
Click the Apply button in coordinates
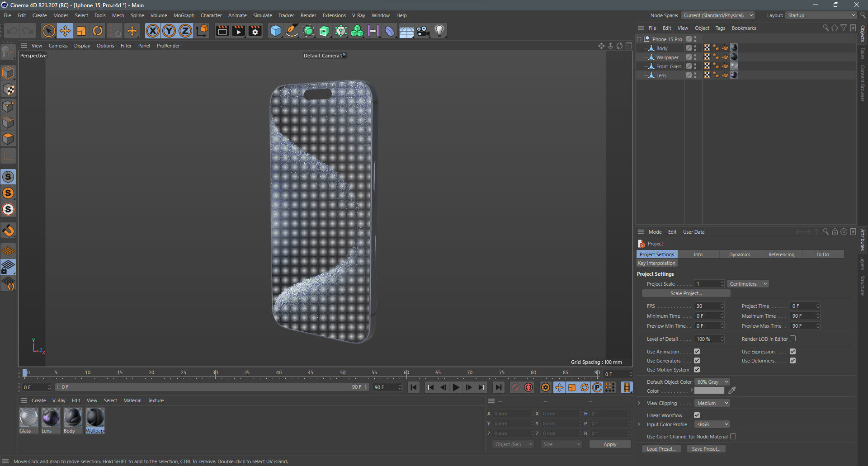[x=610, y=444]
